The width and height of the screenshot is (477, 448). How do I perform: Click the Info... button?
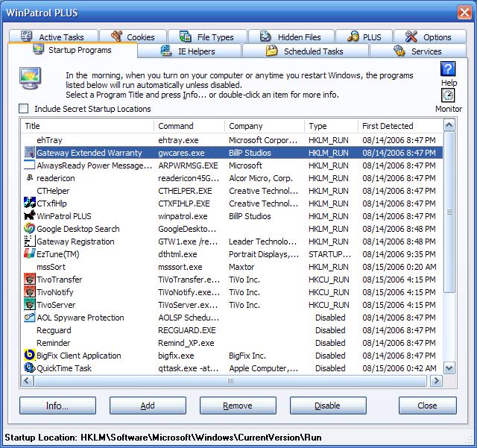tap(57, 406)
